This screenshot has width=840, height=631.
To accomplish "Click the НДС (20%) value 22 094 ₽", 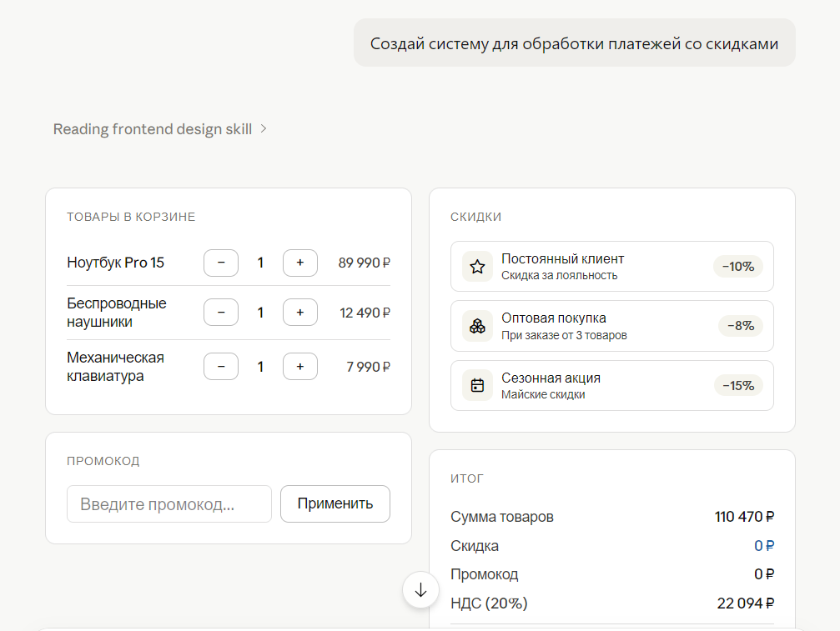I will pyautogui.click(x=746, y=603).
